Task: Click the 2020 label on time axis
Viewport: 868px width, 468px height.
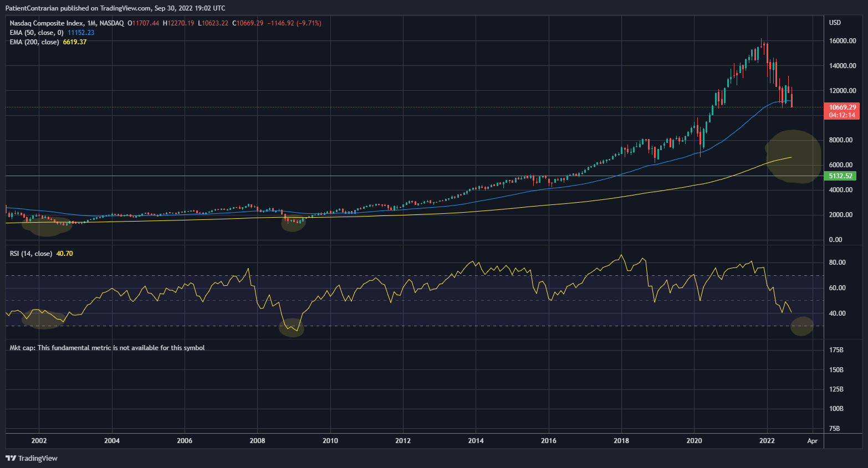Action: tap(694, 441)
